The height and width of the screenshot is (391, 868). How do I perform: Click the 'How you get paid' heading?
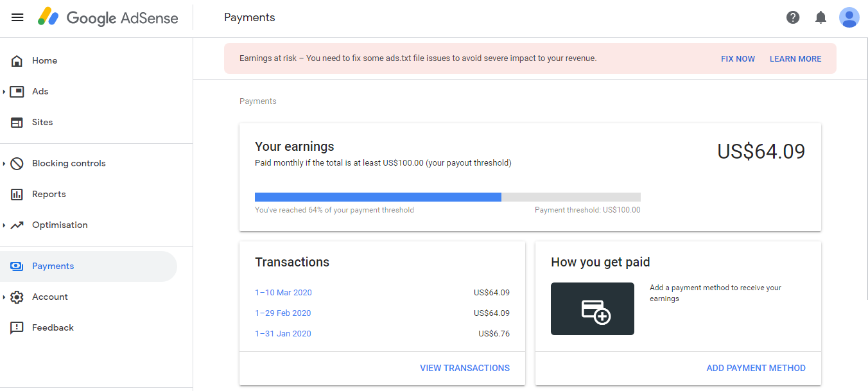(x=600, y=262)
